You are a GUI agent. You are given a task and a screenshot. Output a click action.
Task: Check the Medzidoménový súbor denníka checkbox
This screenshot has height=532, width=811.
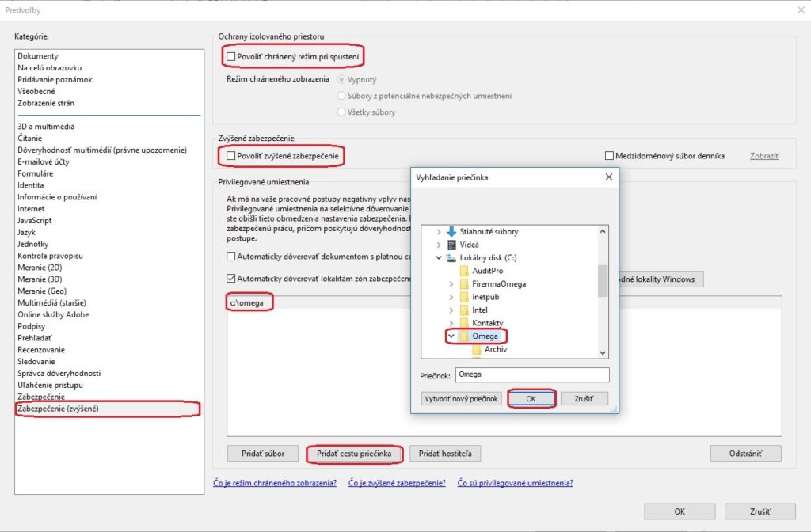pos(609,156)
